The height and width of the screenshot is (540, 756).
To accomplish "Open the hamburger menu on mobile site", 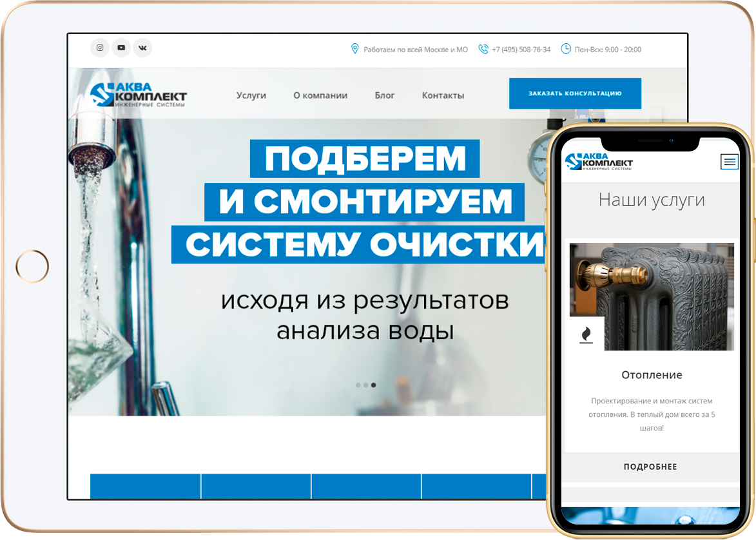I will [729, 162].
